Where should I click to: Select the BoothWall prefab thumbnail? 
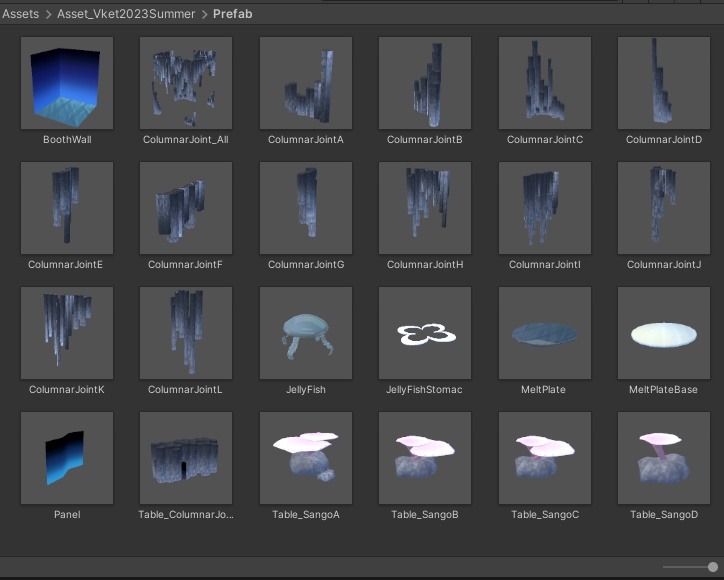(67, 83)
